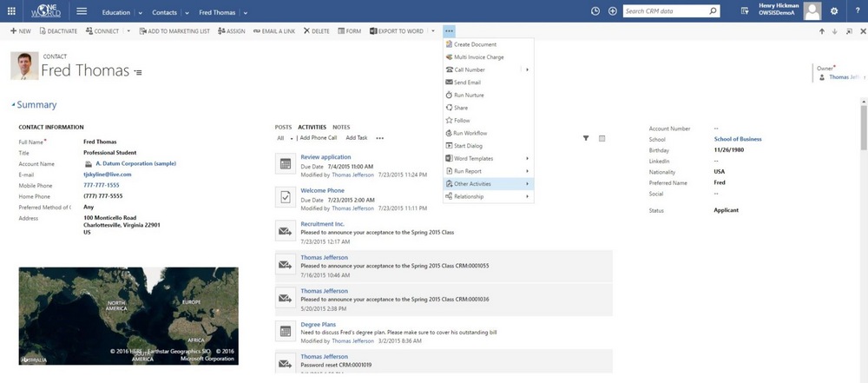Click EXPORT TO WORD command
The image size is (868, 383).
coord(397,31)
